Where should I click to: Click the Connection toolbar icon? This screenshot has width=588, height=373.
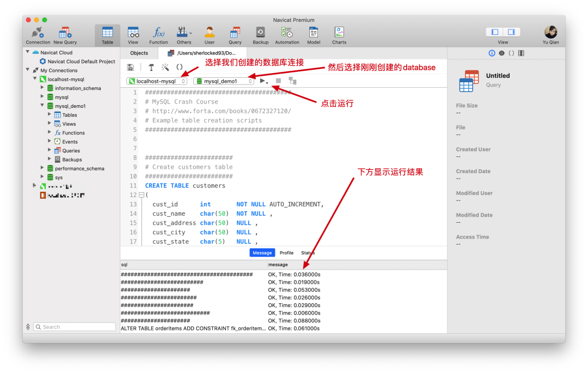38,35
